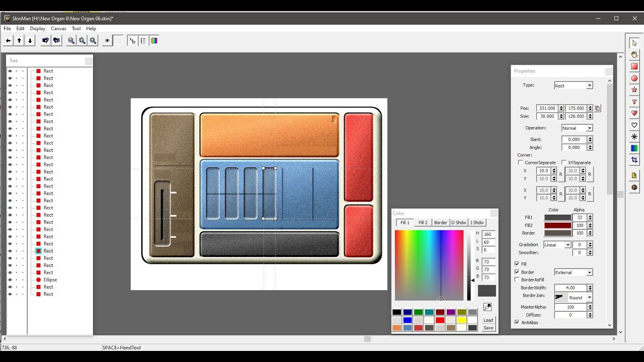Select the star shape tool

pos(634,90)
